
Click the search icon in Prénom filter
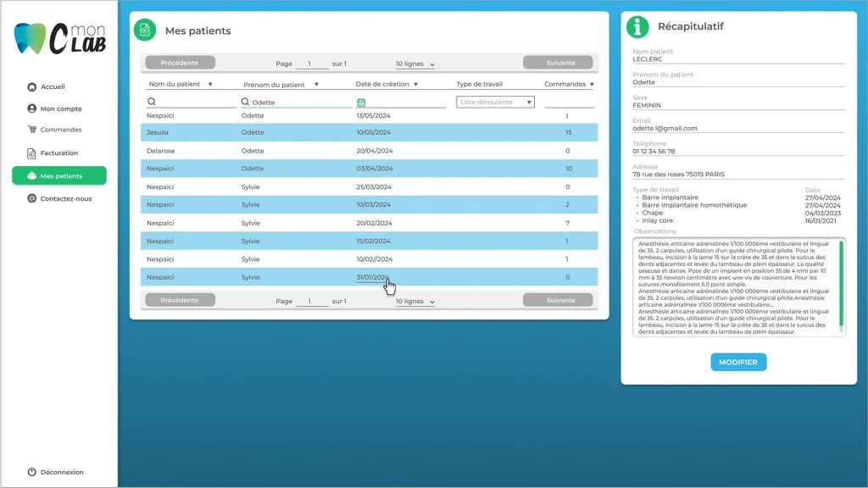[245, 102]
